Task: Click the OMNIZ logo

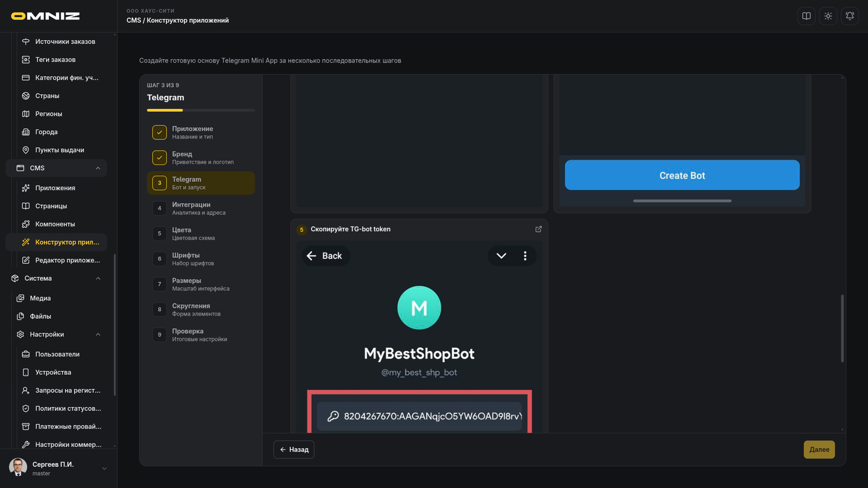Action: (x=45, y=16)
